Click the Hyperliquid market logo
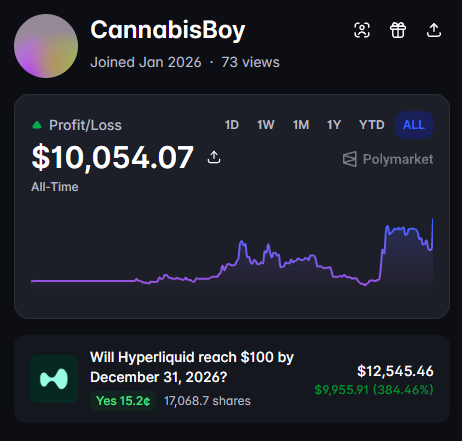This screenshot has width=462, height=441. point(54,379)
